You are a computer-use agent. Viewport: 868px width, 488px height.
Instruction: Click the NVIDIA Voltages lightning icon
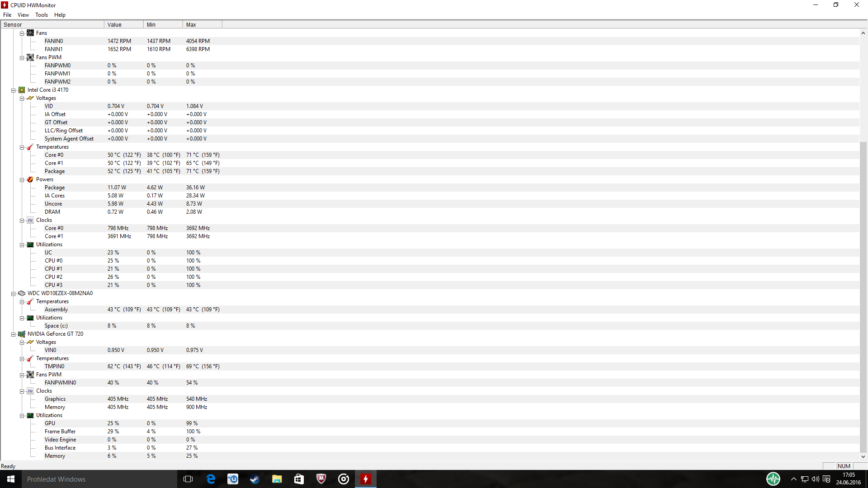click(30, 342)
